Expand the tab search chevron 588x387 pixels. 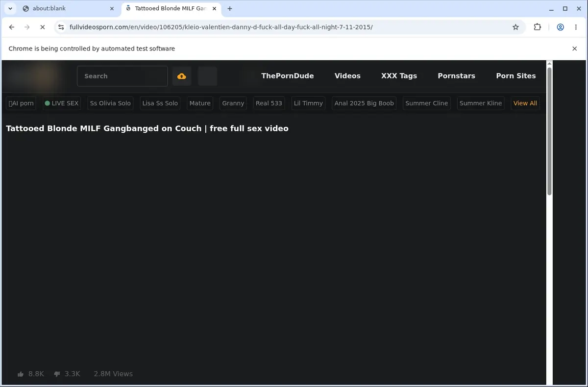[10, 8]
